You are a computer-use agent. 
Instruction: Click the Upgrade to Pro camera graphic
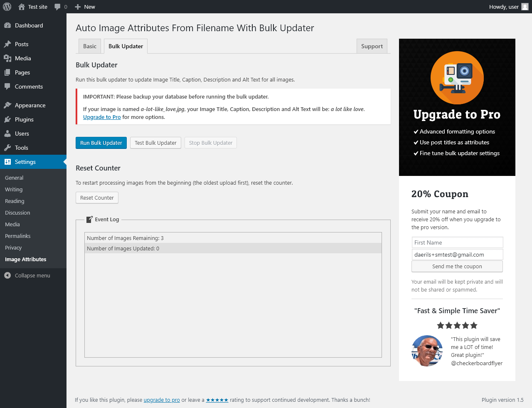pos(457,78)
